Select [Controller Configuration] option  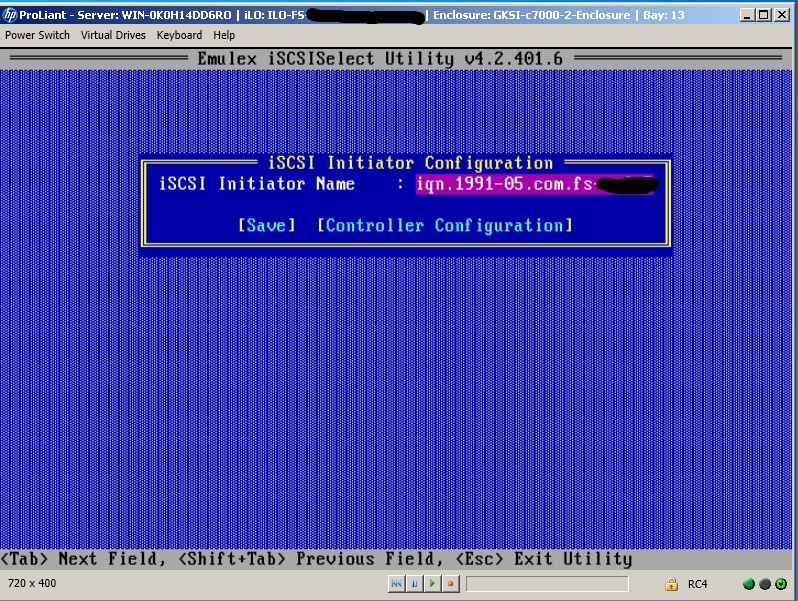tap(445, 225)
